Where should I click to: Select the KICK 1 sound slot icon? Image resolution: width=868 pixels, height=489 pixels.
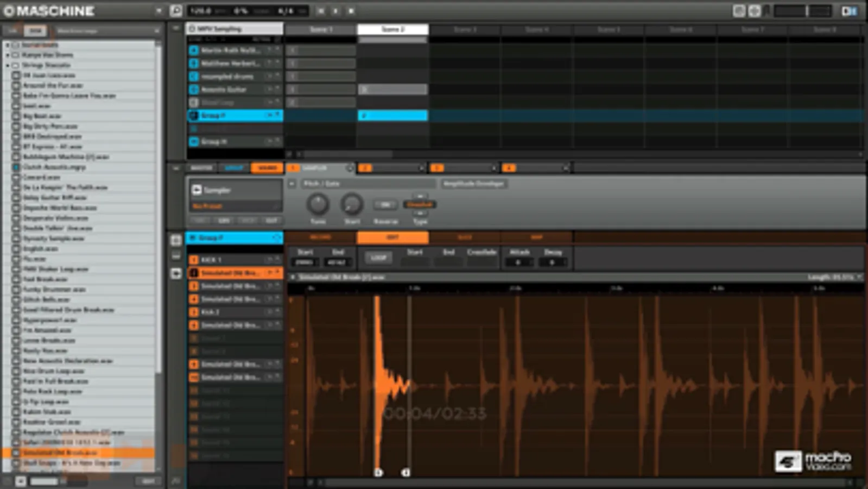coord(194,260)
